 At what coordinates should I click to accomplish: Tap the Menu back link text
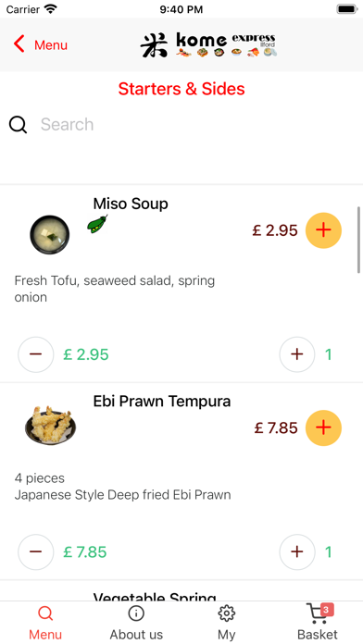tap(51, 44)
